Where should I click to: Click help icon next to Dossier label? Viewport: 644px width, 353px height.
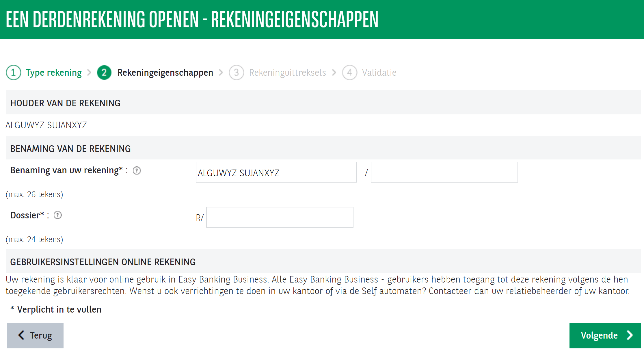tap(58, 215)
